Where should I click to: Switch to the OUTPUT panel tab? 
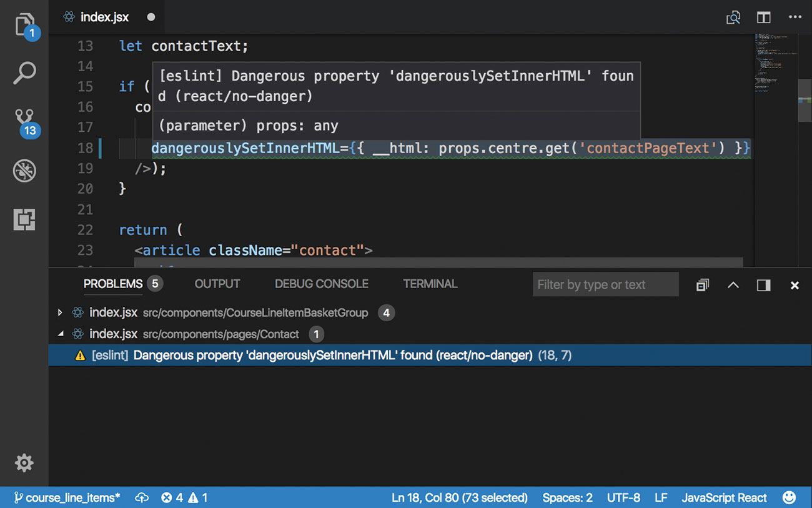(217, 284)
